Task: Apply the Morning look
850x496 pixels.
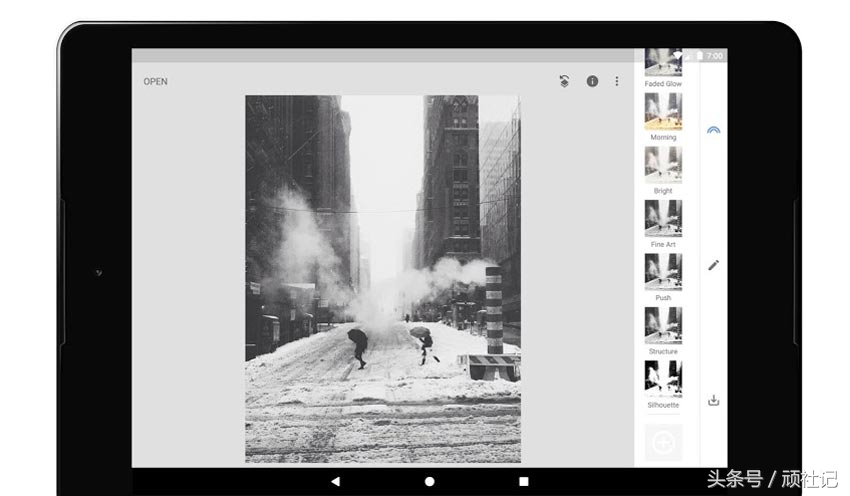Action: [x=663, y=111]
